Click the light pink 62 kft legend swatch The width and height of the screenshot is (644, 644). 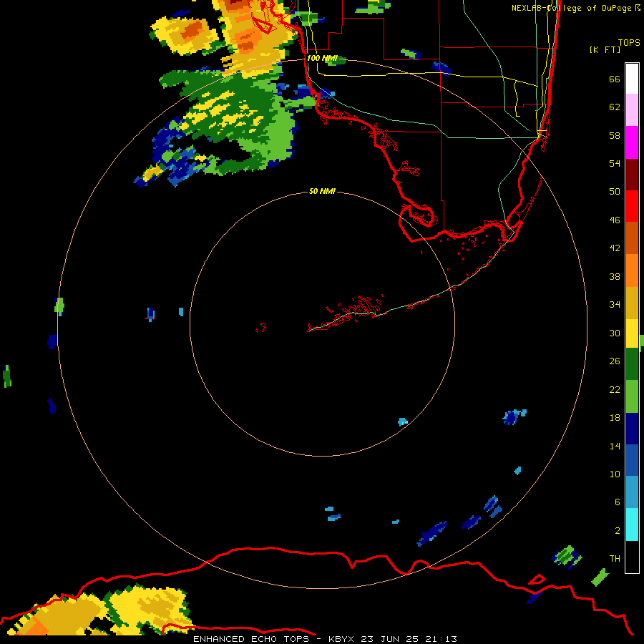tap(632, 110)
